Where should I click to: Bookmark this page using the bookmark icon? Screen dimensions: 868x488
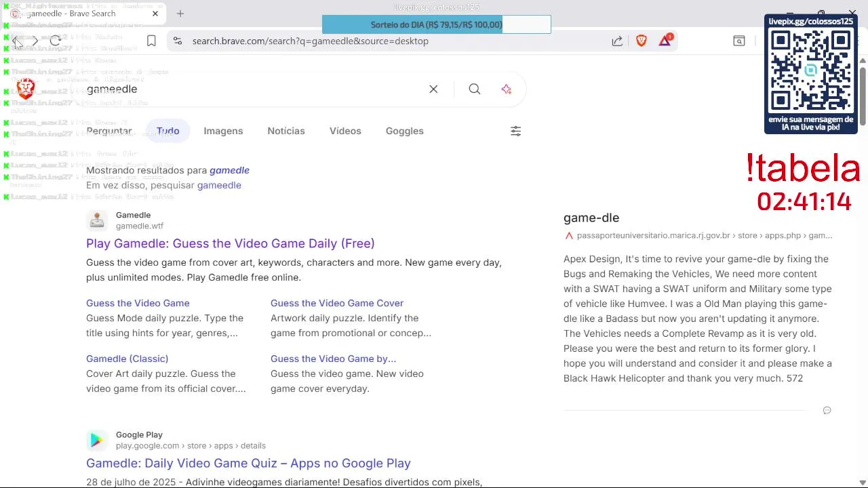pyautogui.click(x=151, y=41)
